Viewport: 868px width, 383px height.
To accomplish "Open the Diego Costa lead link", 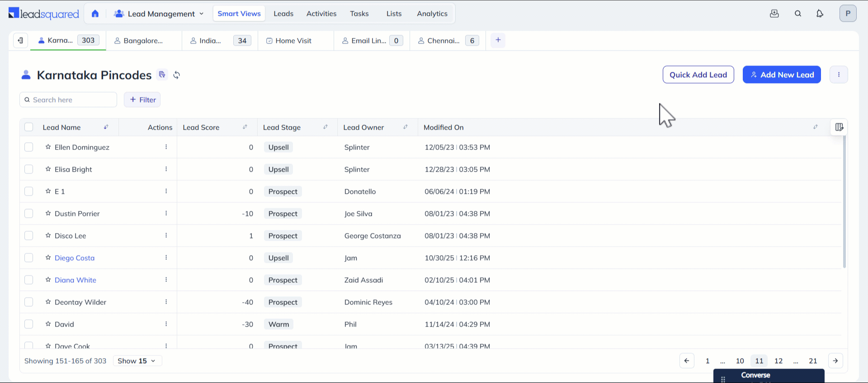I will 75,258.
